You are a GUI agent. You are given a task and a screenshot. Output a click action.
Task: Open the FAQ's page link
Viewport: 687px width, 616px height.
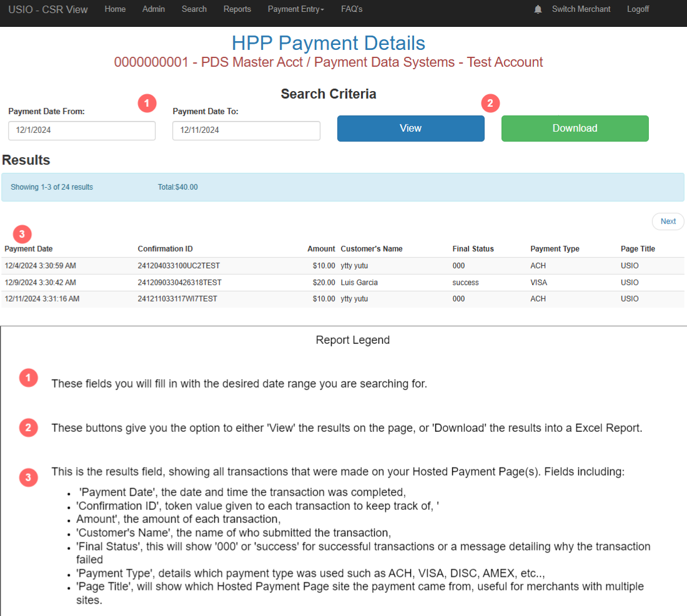pyautogui.click(x=352, y=9)
